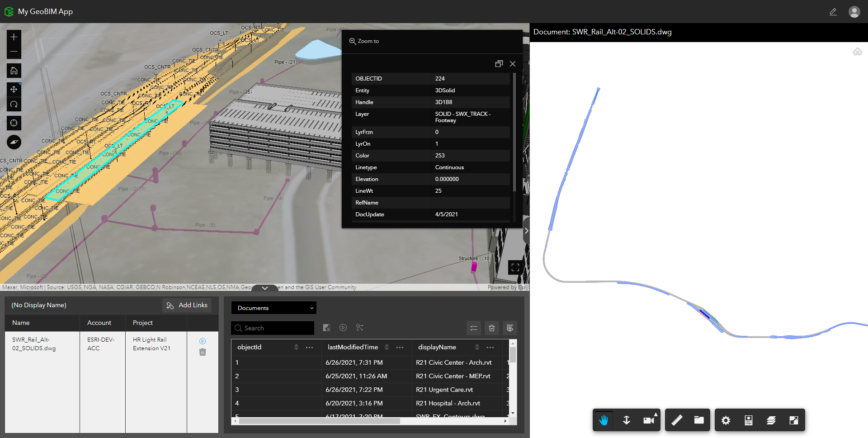Screen dimensions: 868x438
Task: Click the documents Search field
Action: [273, 328]
